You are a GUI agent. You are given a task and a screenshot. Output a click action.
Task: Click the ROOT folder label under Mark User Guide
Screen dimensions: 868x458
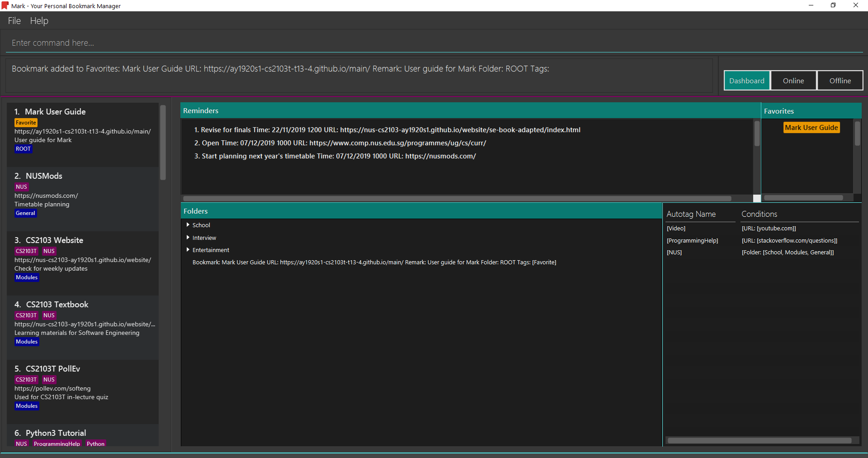pyautogui.click(x=23, y=149)
